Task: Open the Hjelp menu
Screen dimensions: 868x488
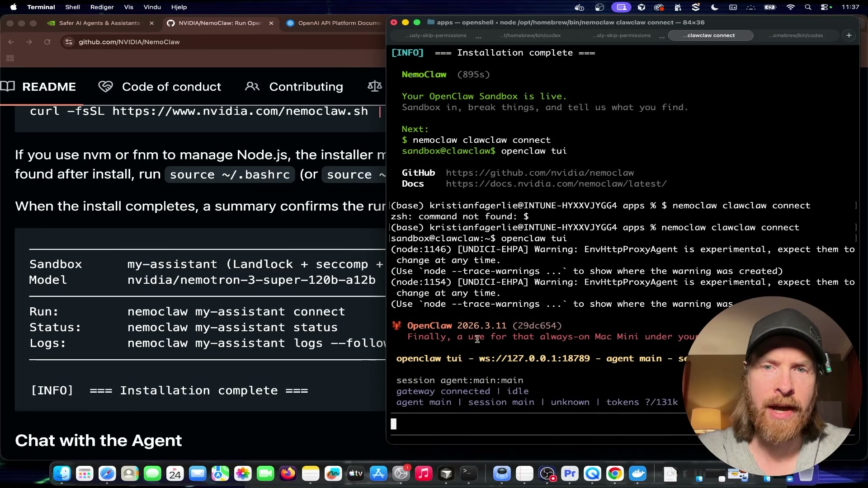Action: (x=179, y=7)
